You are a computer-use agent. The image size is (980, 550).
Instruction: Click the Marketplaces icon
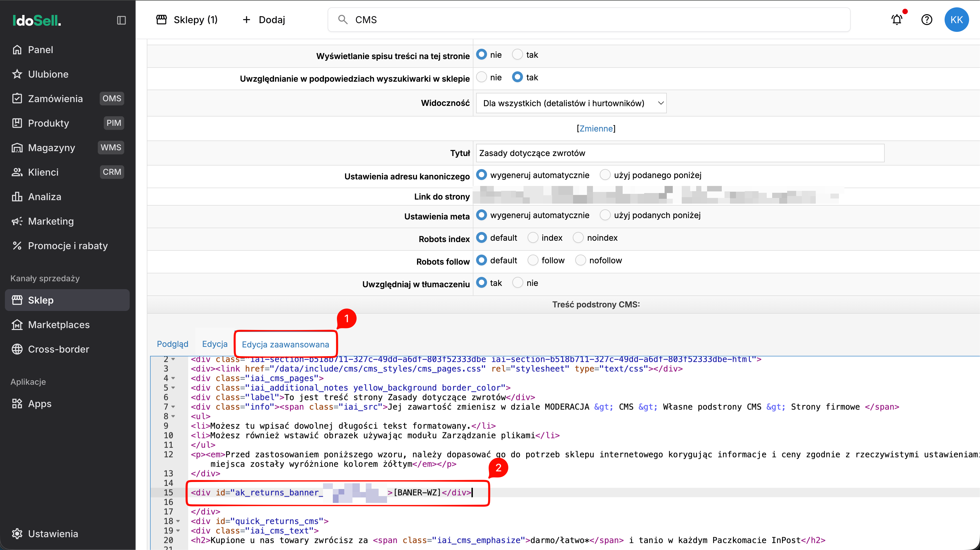click(17, 325)
